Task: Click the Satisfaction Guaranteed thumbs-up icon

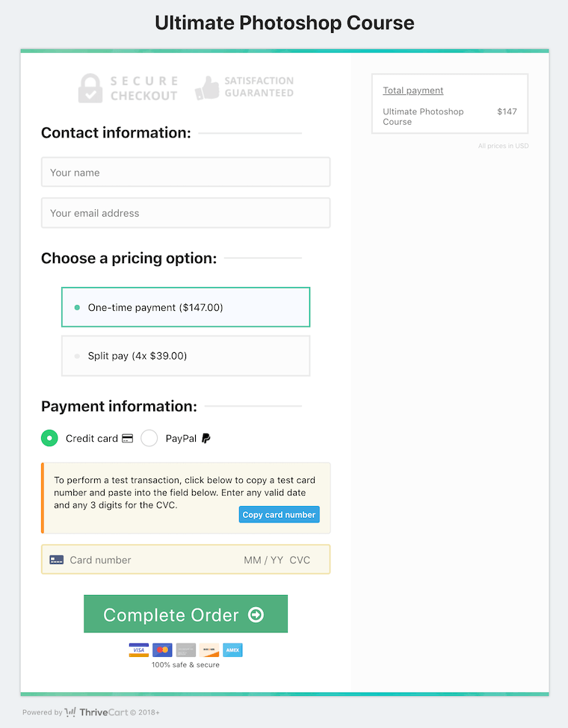Action: tap(207, 87)
